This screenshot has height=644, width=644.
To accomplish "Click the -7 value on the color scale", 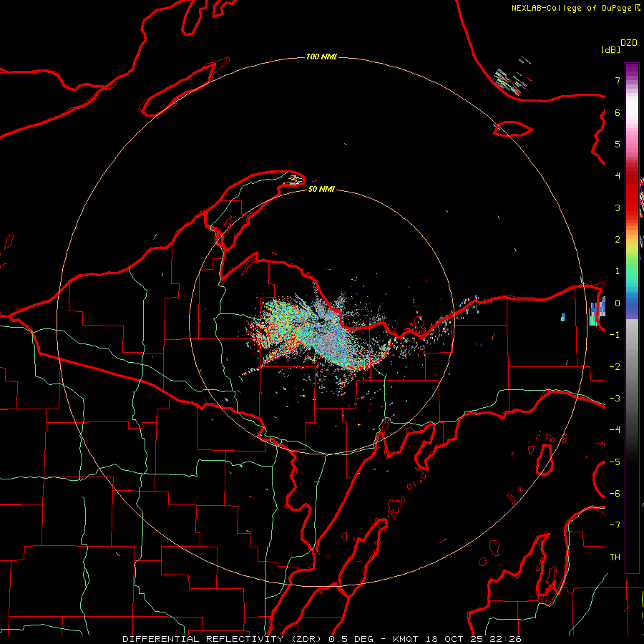I will [x=615, y=525].
